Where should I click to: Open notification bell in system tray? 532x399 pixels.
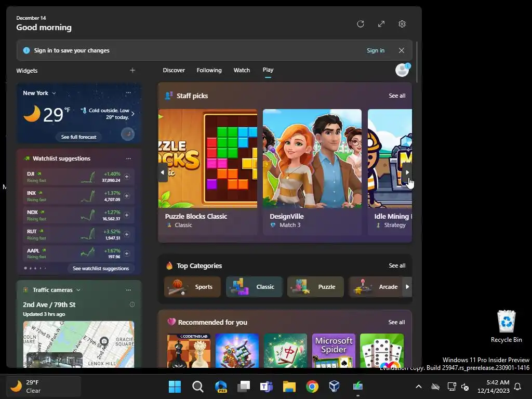(518, 387)
